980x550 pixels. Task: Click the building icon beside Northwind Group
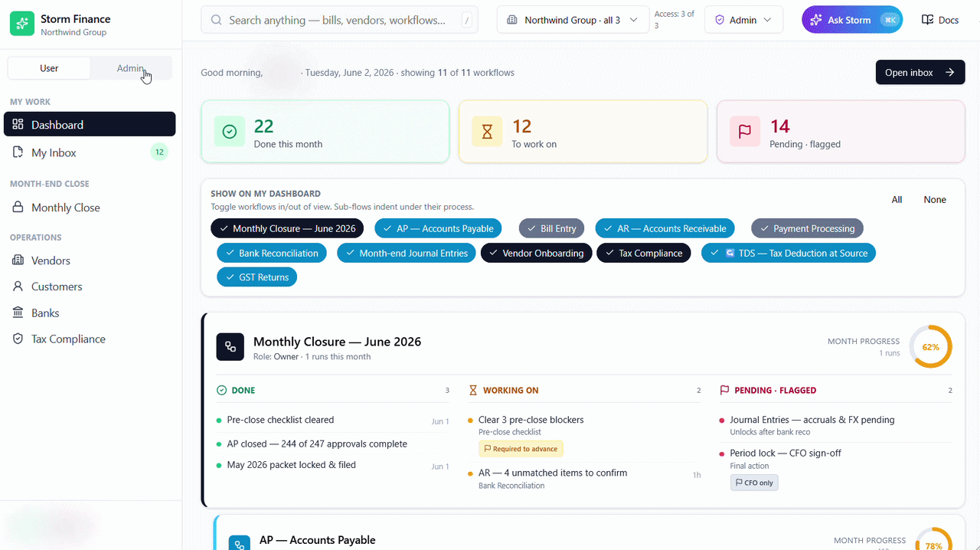tap(512, 20)
